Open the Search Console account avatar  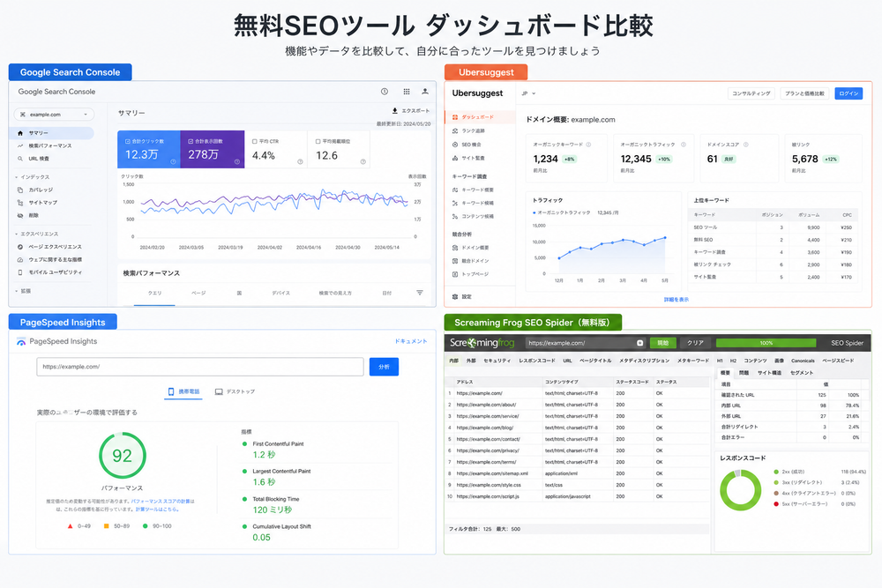click(425, 91)
